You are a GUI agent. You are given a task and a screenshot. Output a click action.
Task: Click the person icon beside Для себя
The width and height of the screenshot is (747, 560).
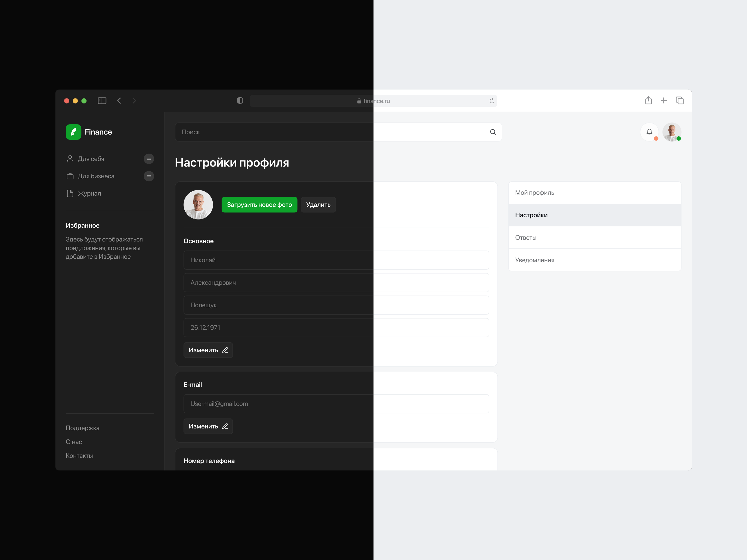(x=70, y=159)
